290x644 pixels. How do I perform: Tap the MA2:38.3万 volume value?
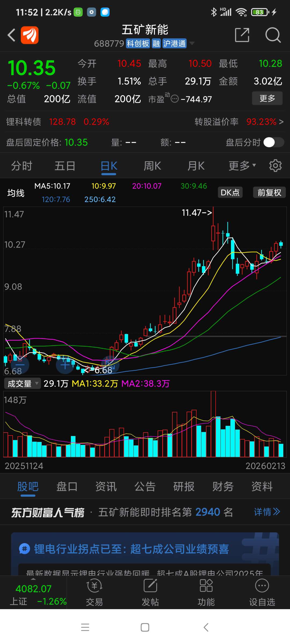point(146,383)
